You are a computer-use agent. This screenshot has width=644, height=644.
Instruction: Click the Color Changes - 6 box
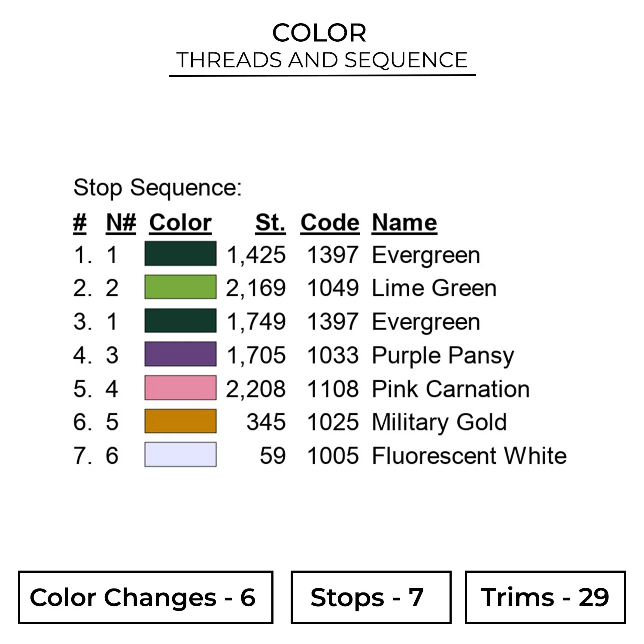point(146,597)
